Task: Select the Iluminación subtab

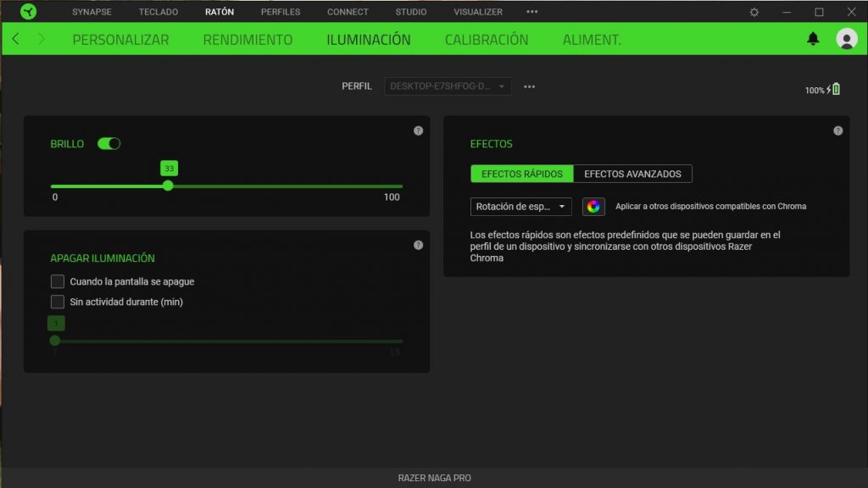Action: 369,40
